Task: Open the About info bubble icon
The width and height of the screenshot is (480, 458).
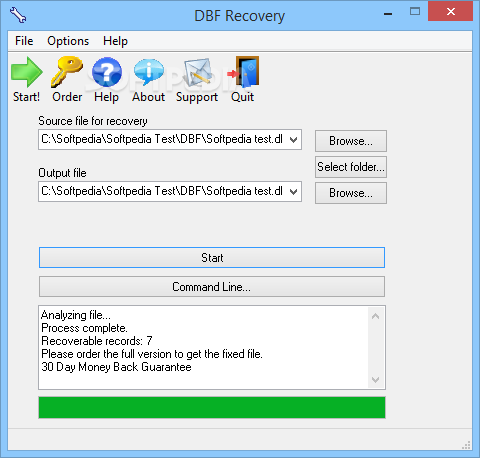Action: (x=149, y=72)
